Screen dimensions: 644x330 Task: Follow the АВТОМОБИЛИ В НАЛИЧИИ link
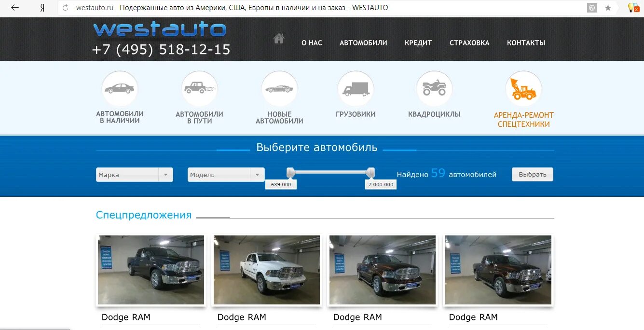tap(120, 117)
